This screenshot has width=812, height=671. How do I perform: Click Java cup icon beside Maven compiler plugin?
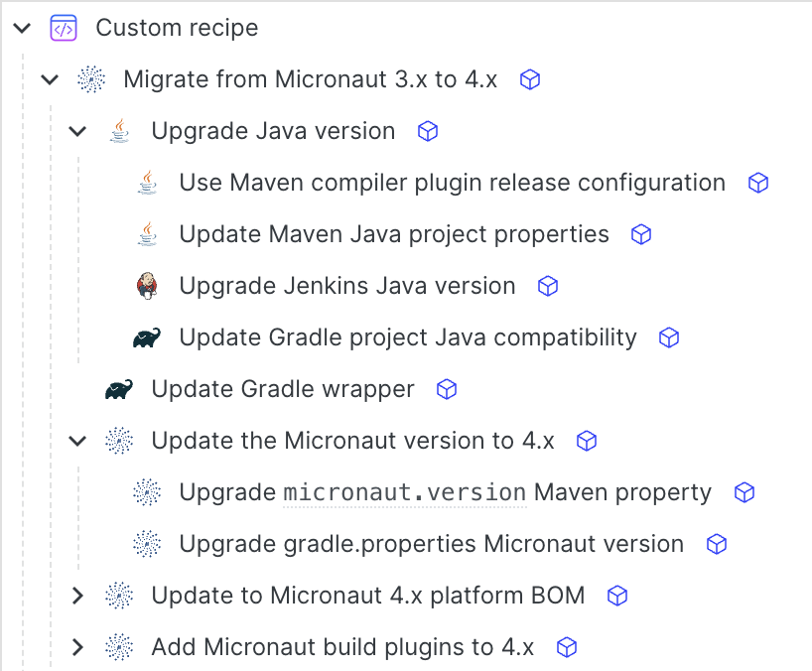(x=147, y=183)
